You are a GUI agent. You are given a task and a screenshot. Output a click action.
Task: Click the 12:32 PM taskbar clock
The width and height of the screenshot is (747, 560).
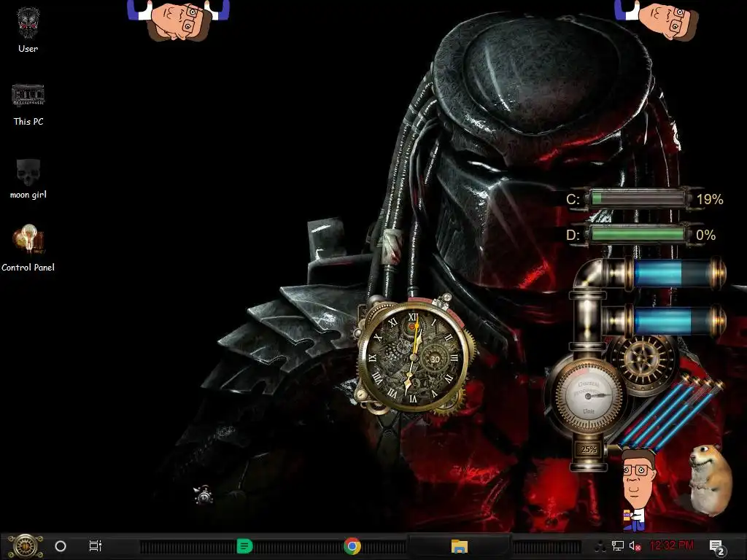672,545
